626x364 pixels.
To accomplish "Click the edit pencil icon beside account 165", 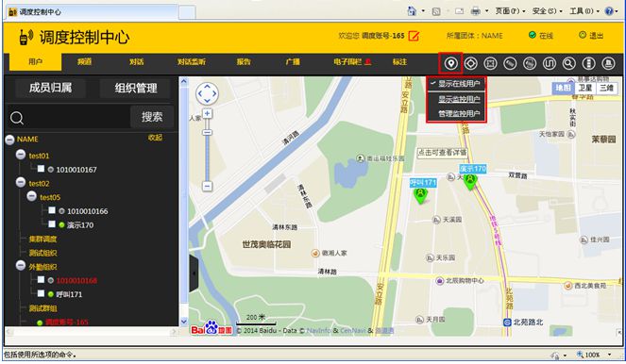I will coord(414,36).
